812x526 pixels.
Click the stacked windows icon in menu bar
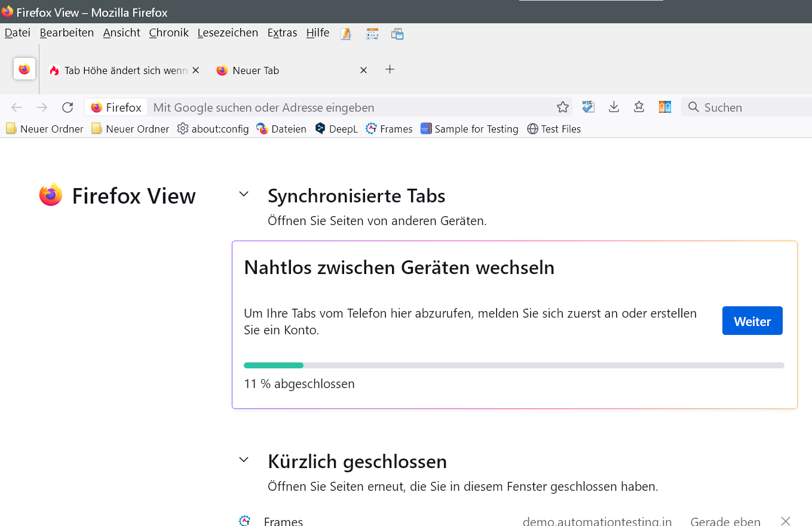(397, 34)
